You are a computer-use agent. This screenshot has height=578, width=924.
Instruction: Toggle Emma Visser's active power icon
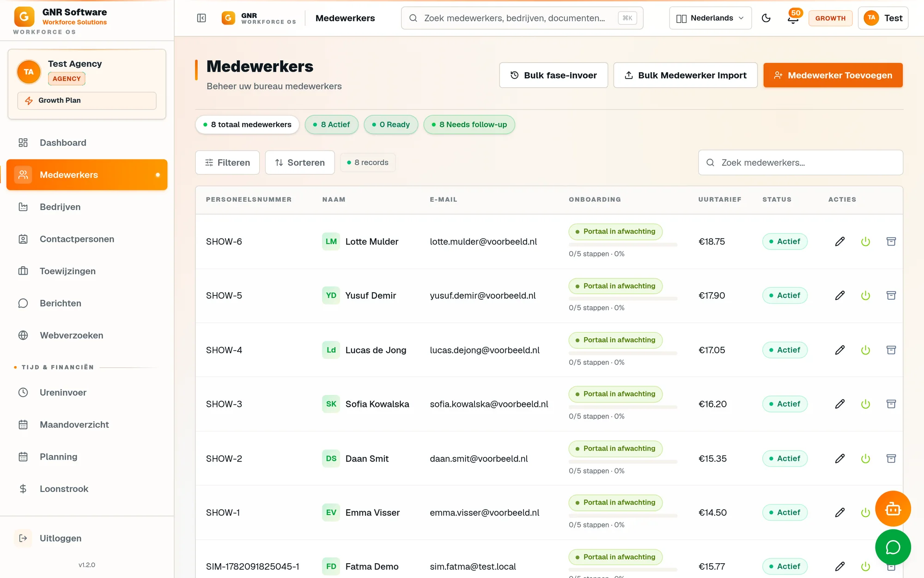(865, 512)
